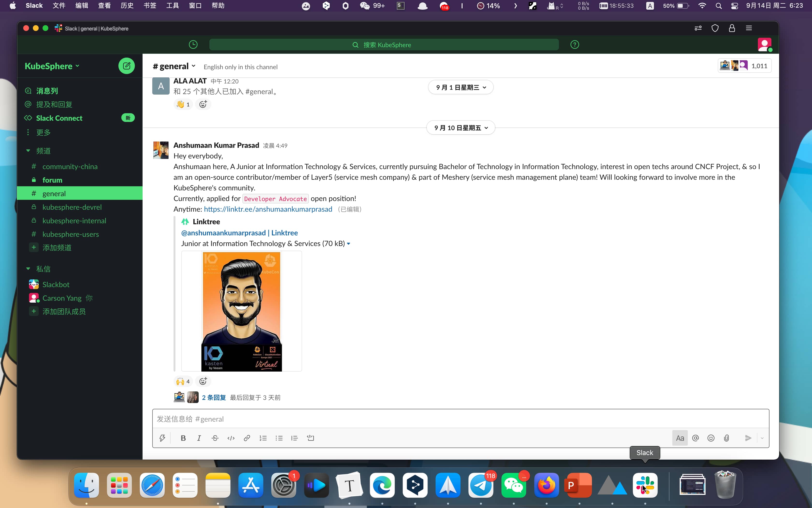Open user profile avatar at top right
This screenshot has width=812, height=508.
click(764, 45)
